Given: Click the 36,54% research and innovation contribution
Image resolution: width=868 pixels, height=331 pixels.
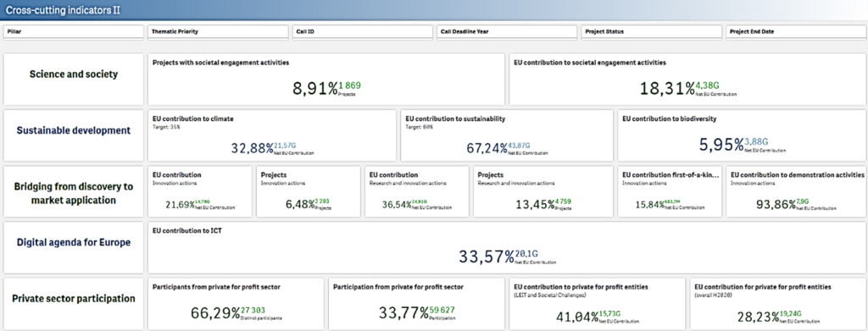Looking at the screenshot, I should click(x=397, y=205).
